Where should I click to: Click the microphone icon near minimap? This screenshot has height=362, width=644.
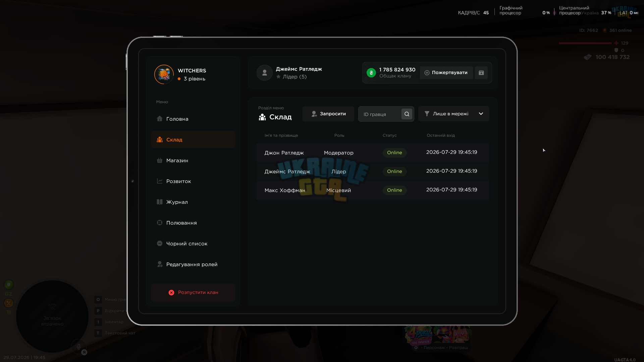tap(79, 347)
